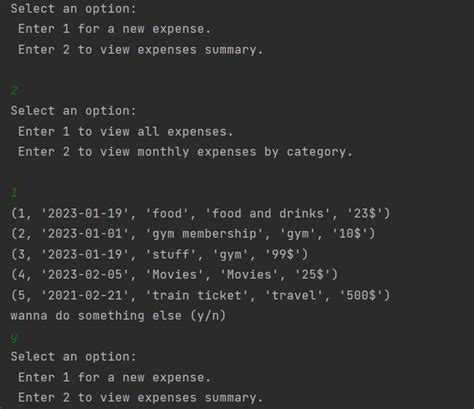Click the 'stuff' gym expense row with 99$

point(159,254)
